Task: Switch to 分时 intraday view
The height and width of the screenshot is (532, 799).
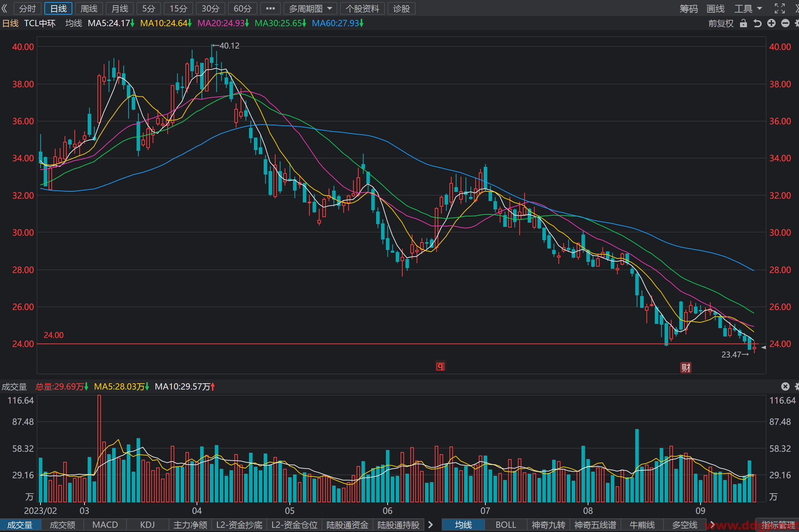Action: (x=28, y=8)
